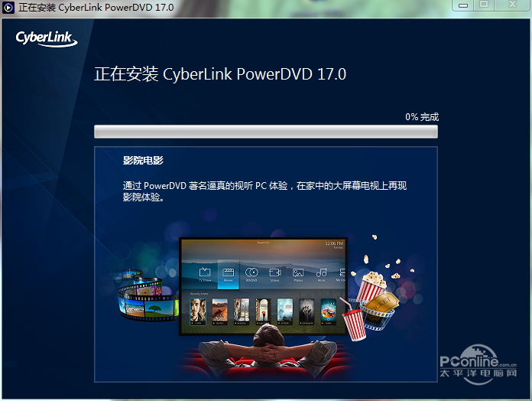Screen dimensions: 532x401
Task: Click the disabled maximize button
Action: pyautogui.click(x=484, y=5)
